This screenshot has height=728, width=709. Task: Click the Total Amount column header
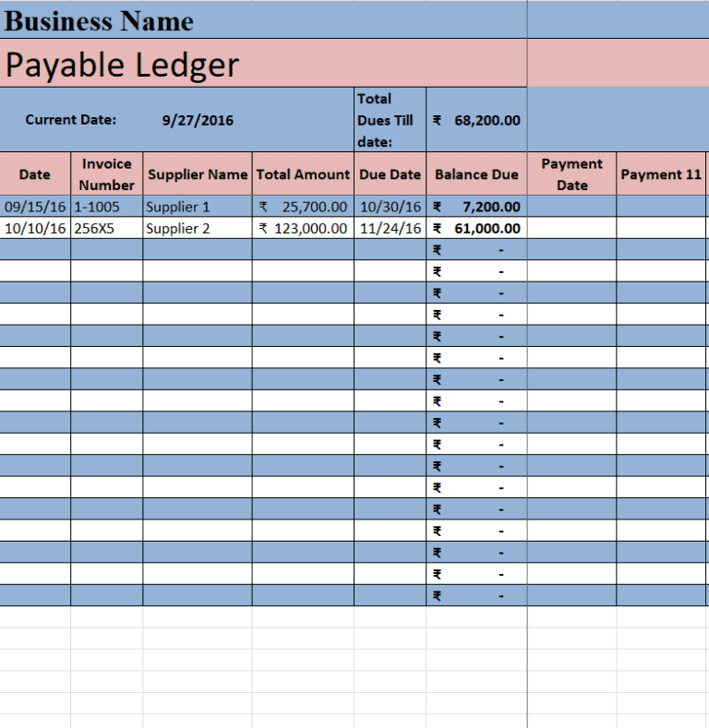(x=303, y=174)
